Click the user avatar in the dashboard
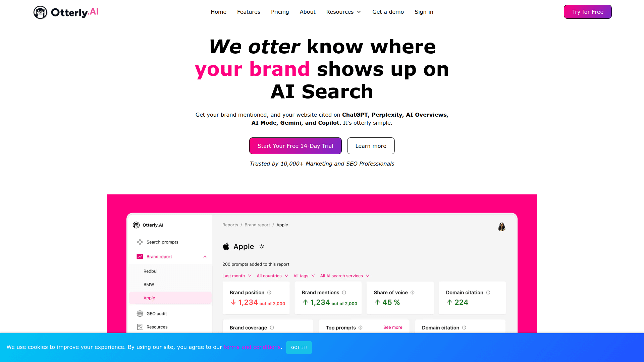Screen dimensions: 644x362 click(x=501, y=227)
